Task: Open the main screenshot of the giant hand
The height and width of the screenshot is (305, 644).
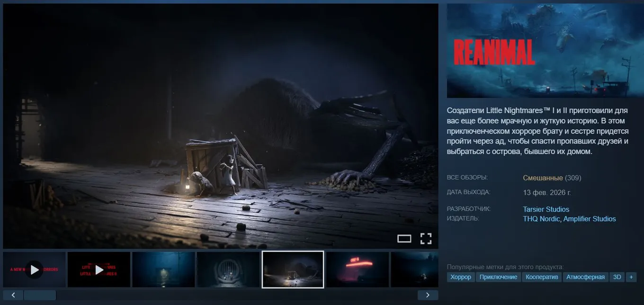Action: [221, 126]
